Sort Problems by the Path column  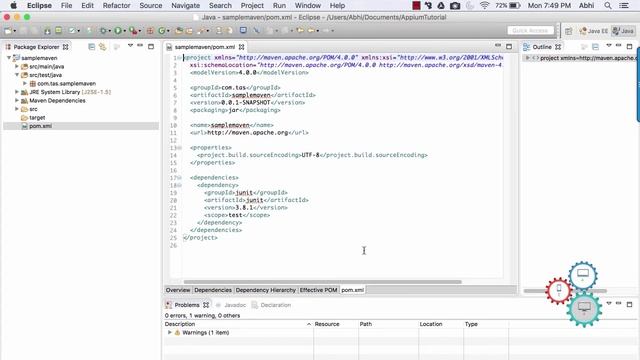(388, 324)
